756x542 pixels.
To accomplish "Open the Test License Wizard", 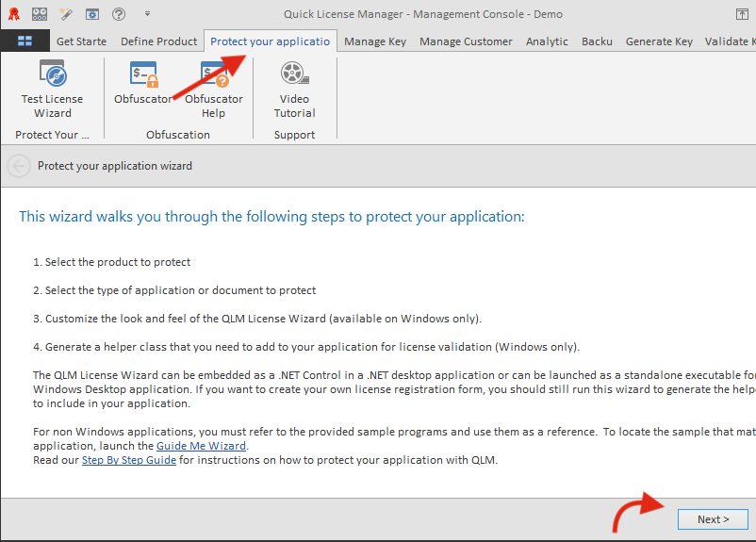I will (x=52, y=90).
